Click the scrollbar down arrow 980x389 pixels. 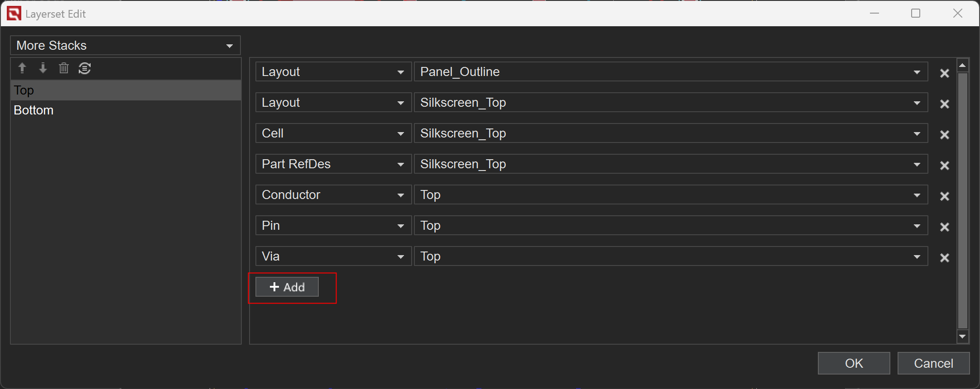point(962,337)
